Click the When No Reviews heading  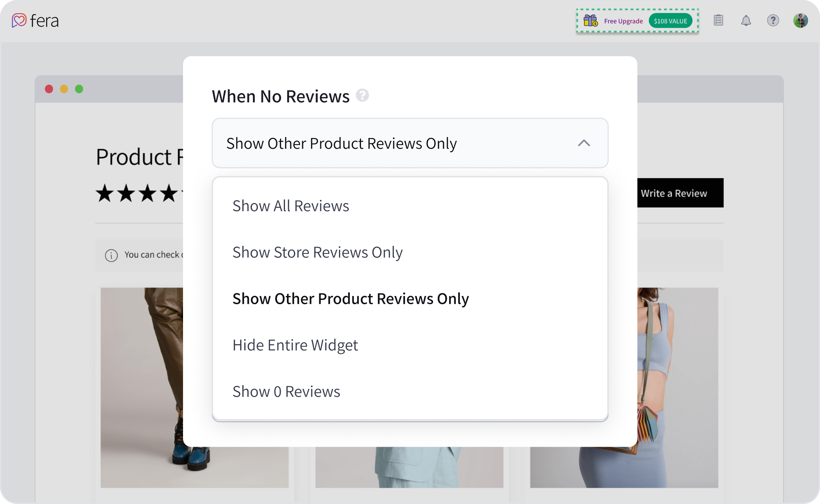(281, 96)
